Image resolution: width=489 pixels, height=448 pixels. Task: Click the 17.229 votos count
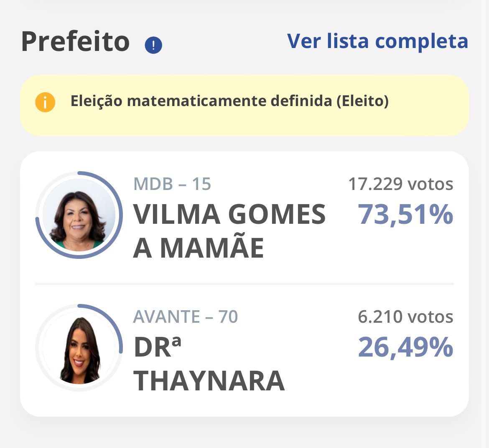pyautogui.click(x=400, y=184)
